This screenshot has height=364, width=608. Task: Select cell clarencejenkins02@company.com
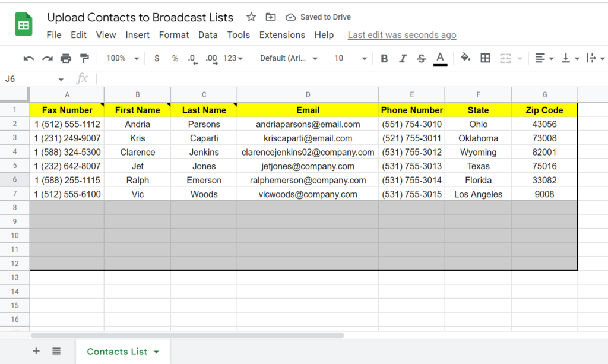pos(308,152)
